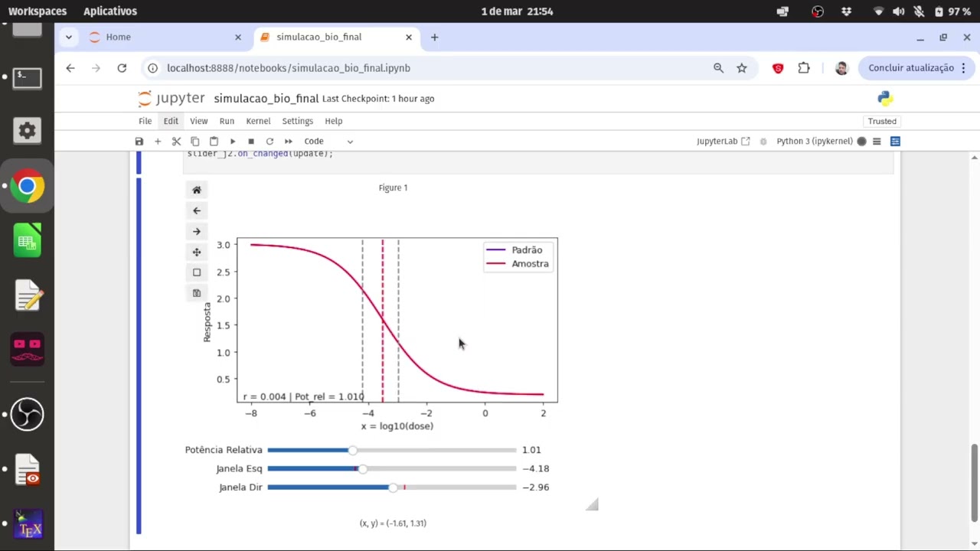Download plot with figure save icon
Viewport: 980px width, 551px height.
[x=197, y=293]
